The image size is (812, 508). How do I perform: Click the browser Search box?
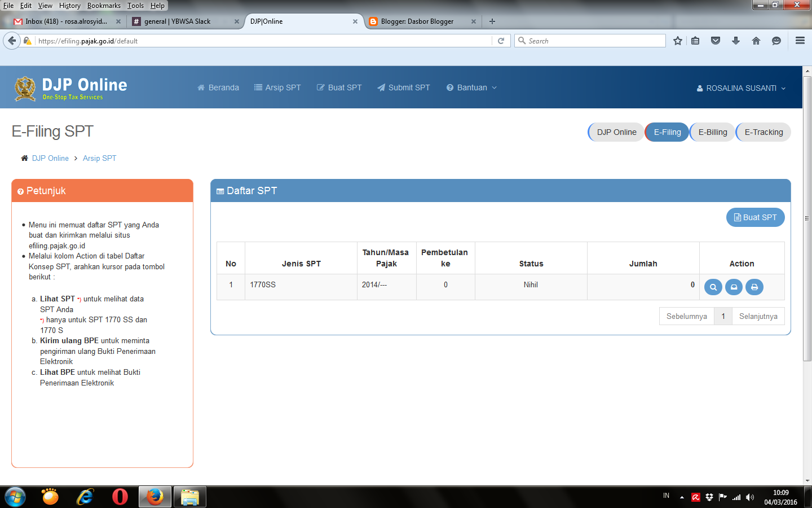point(590,41)
